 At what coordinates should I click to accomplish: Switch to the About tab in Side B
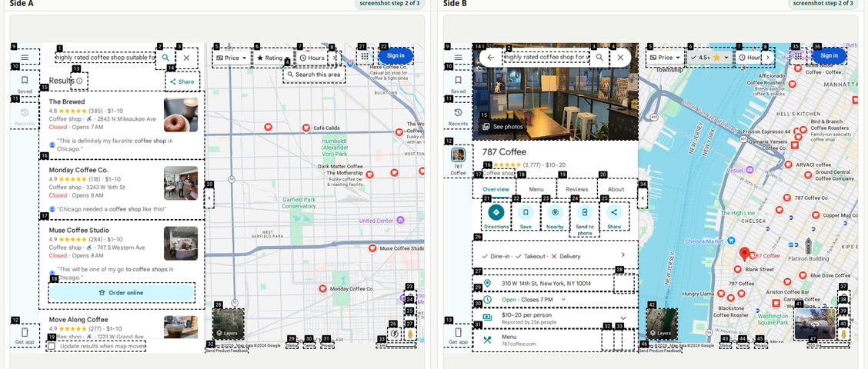616,189
